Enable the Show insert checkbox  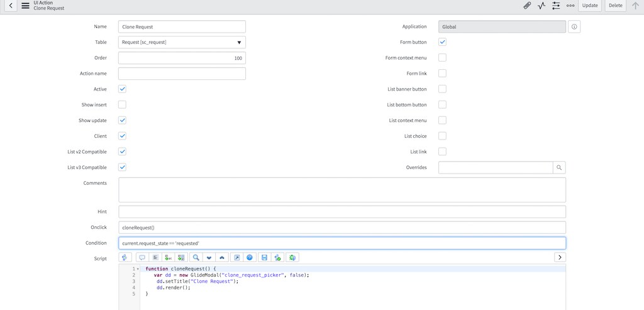coord(122,105)
